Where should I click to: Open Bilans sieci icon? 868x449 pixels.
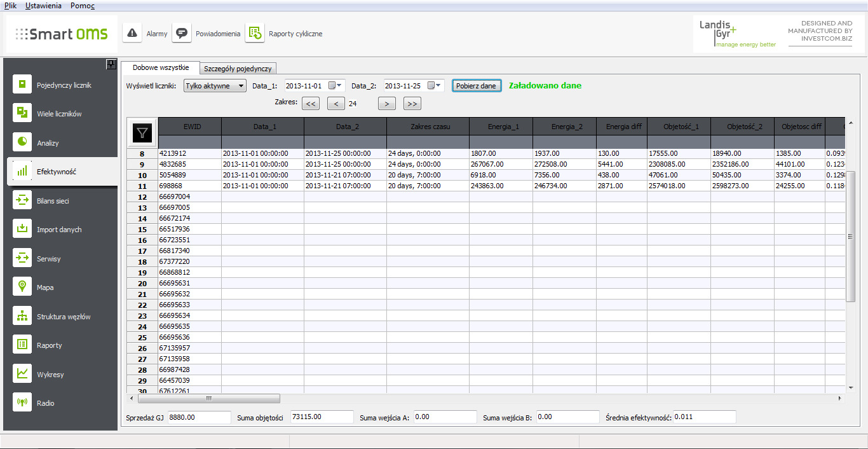[22, 200]
